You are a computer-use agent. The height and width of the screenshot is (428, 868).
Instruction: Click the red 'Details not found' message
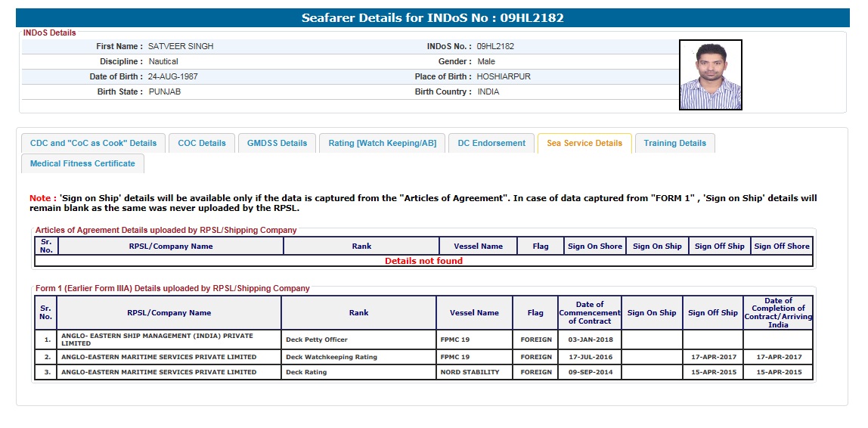[x=423, y=261]
